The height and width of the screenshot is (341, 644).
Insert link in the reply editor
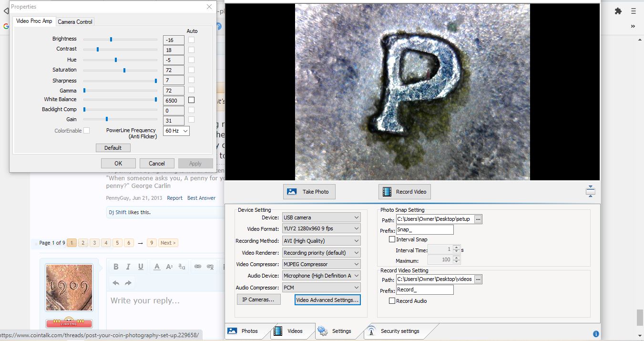click(197, 267)
